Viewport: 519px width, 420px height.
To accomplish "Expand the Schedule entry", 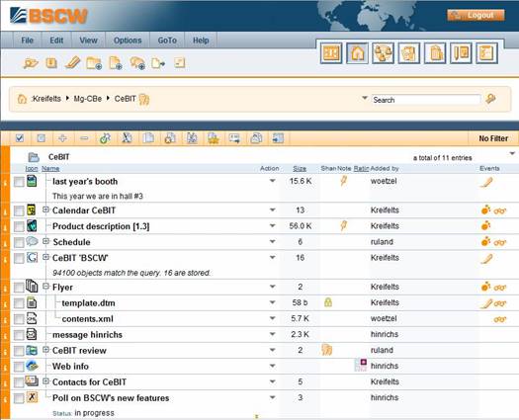I will (46, 241).
